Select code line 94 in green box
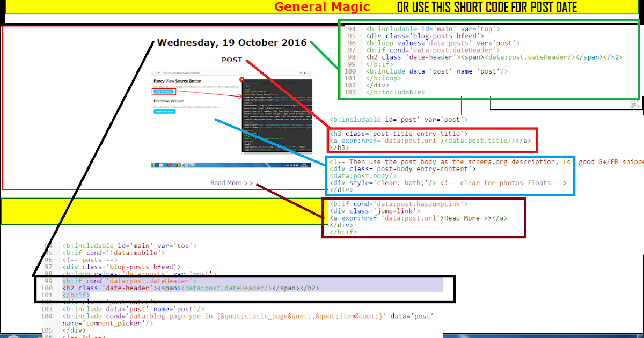 click(x=433, y=29)
